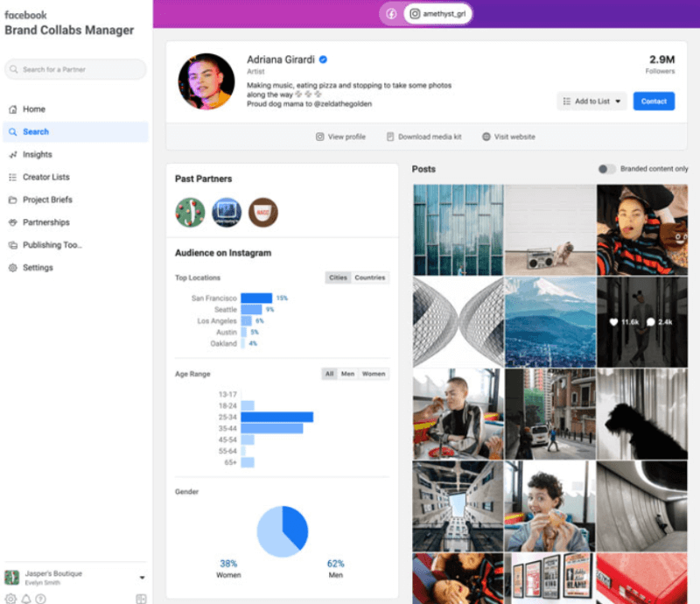
Task: Click the San Francisco 15% bar
Action: (x=256, y=298)
